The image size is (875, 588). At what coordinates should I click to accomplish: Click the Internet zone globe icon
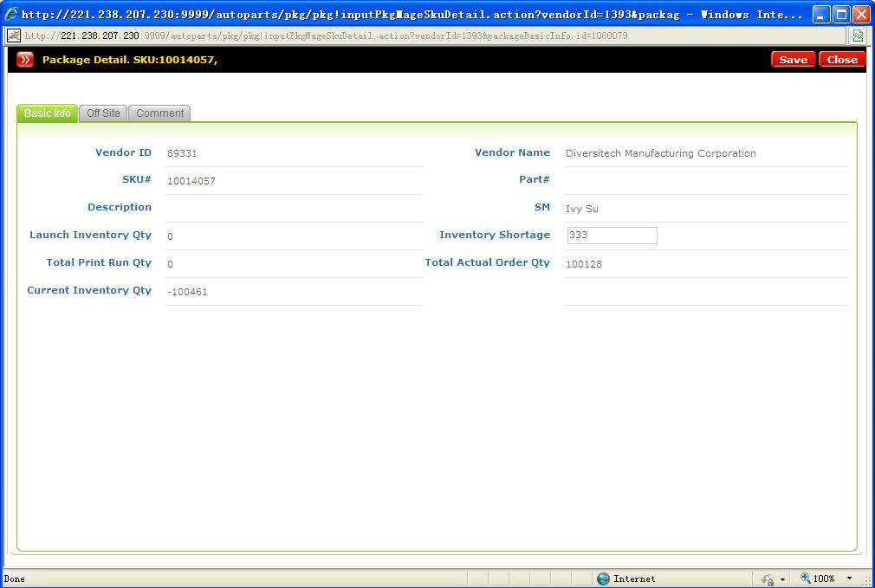click(x=604, y=578)
